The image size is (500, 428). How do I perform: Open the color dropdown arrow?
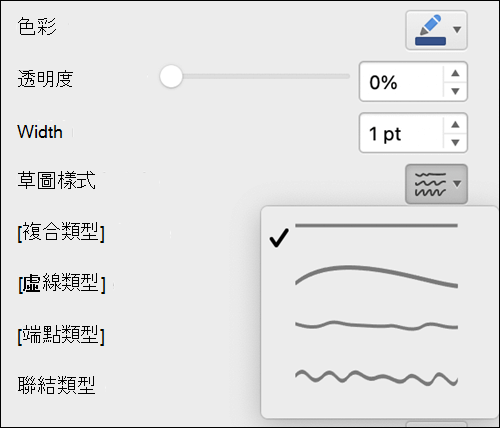457,30
